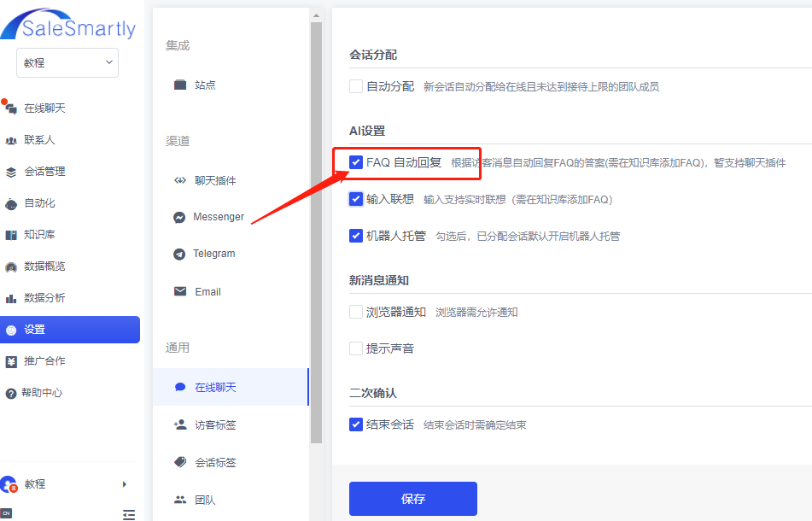This screenshot has width=812, height=521.
Task: Open 会话管理 in the sidebar
Action: point(70,172)
